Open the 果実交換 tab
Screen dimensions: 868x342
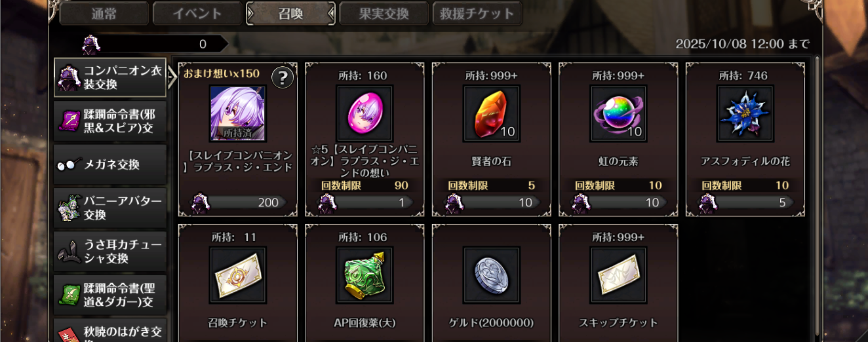tap(384, 13)
